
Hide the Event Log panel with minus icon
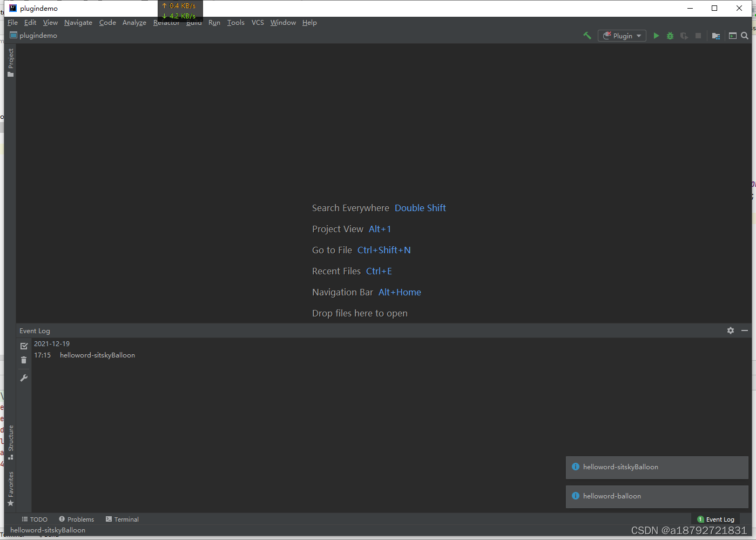click(x=745, y=330)
